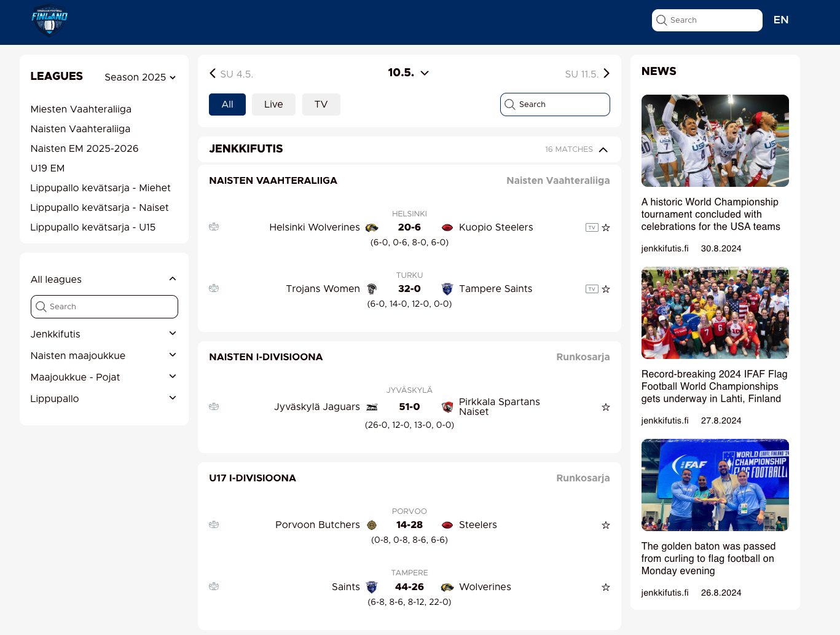Click Trojans Women team logo
The width and height of the screenshot is (840, 635).
[x=372, y=289]
